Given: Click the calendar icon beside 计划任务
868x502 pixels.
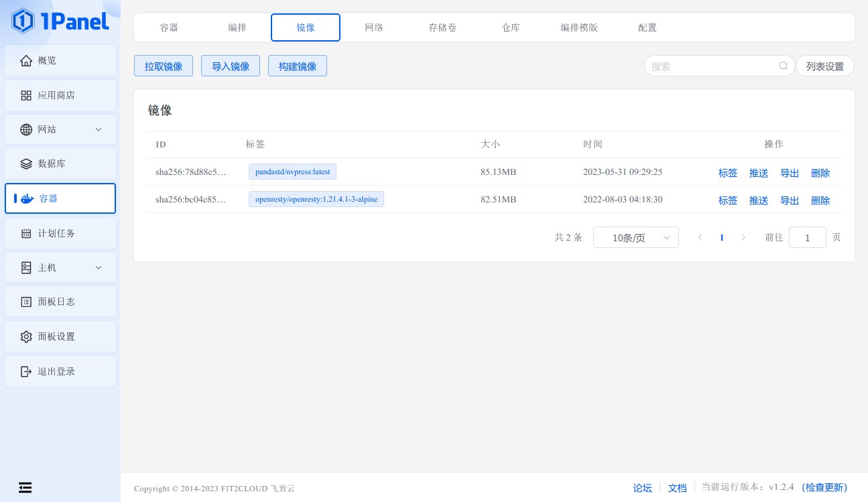Looking at the screenshot, I should [26, 234].
